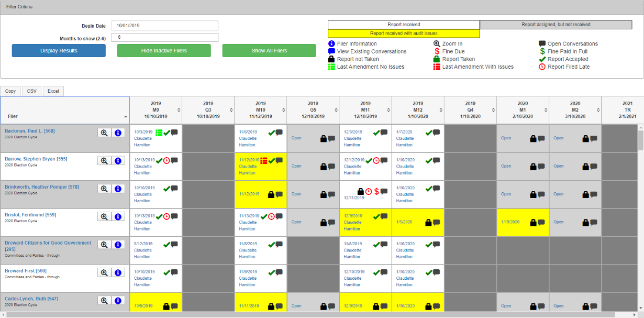The image size is (644, 318).
Task: Open filer information for Barrow, Stephen Bryan
Action: tap(118, 161)
